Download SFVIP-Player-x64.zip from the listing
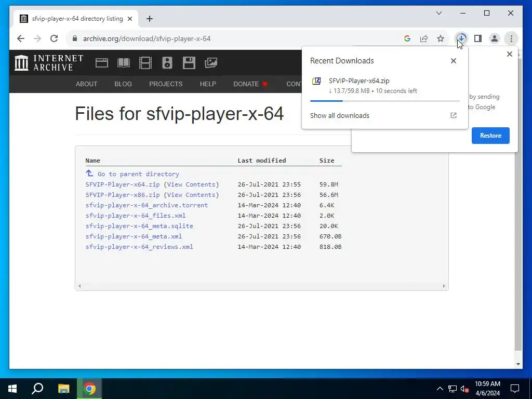Viewport: 532px width, 399px height. pos(123,184)
